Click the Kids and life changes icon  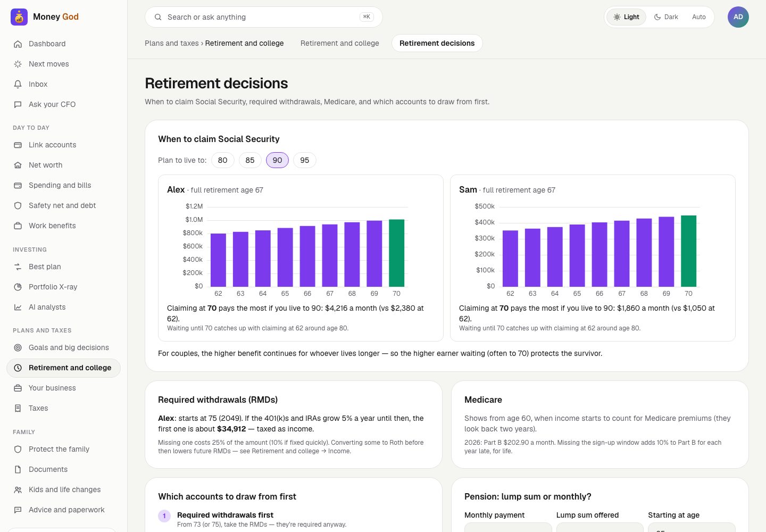tap(18, 489)
